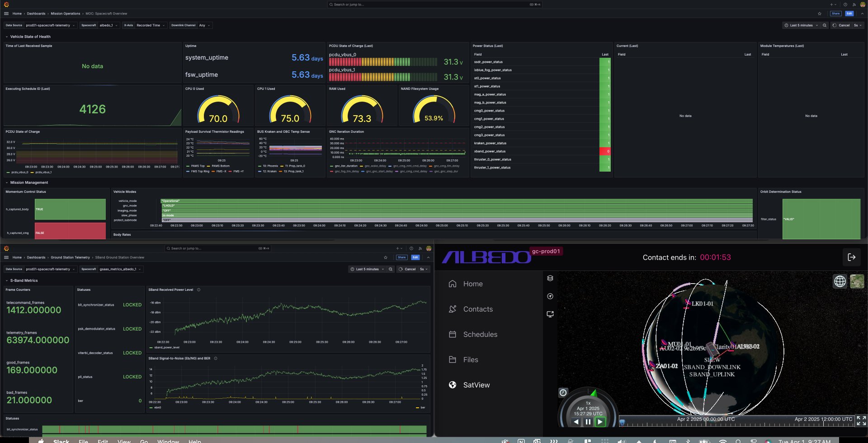Click the Albedo logout icon
This screenshot has height=443, width=868.
point(851,257)
